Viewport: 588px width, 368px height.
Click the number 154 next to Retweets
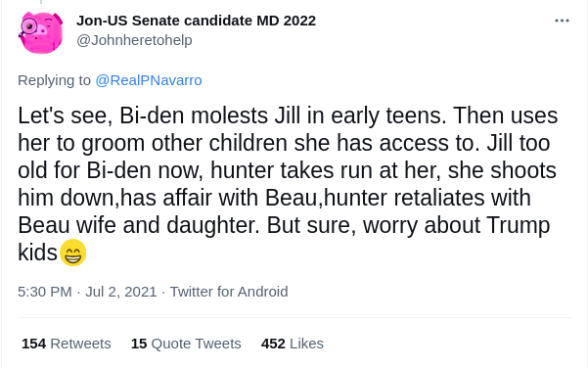(x=33, y=344)
